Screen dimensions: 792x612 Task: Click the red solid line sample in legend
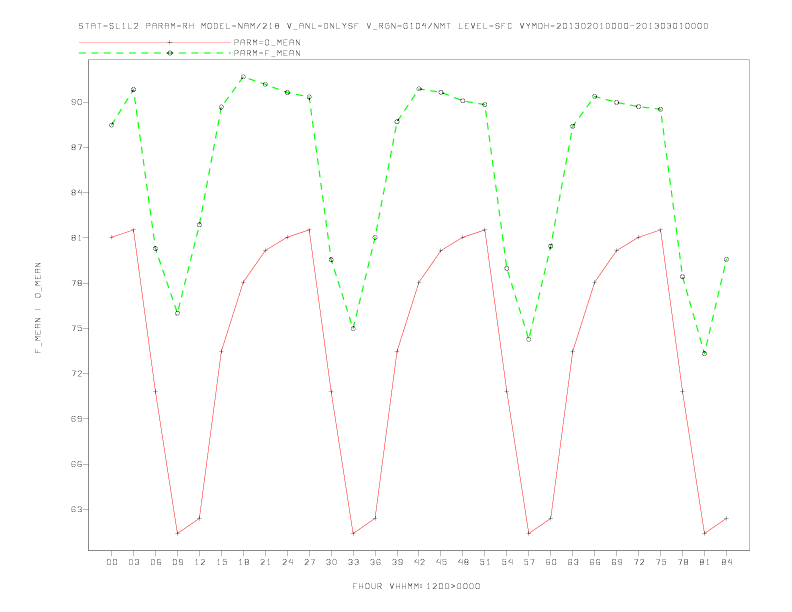pos(155,42)
